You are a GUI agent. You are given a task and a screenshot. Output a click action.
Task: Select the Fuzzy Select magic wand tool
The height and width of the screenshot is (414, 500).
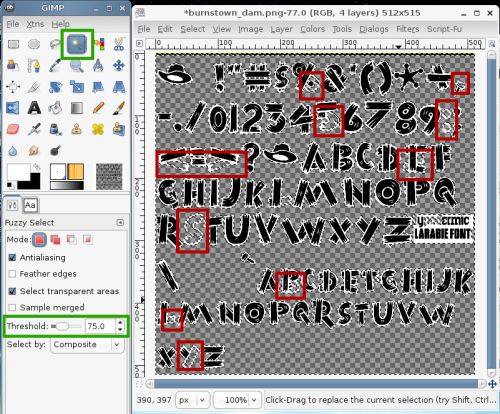(77, 44)
